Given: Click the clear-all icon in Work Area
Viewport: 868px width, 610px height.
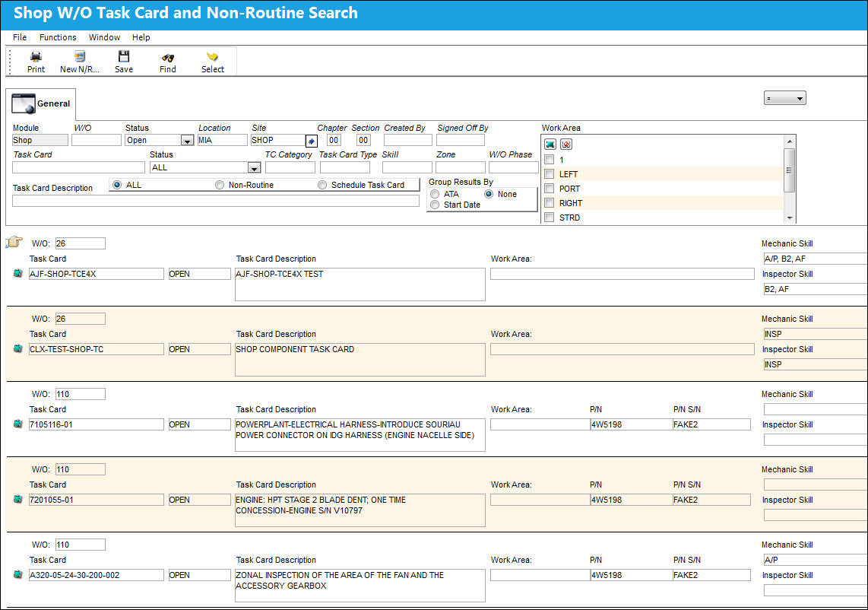Looking at the screenshot, I should [565, 144].
